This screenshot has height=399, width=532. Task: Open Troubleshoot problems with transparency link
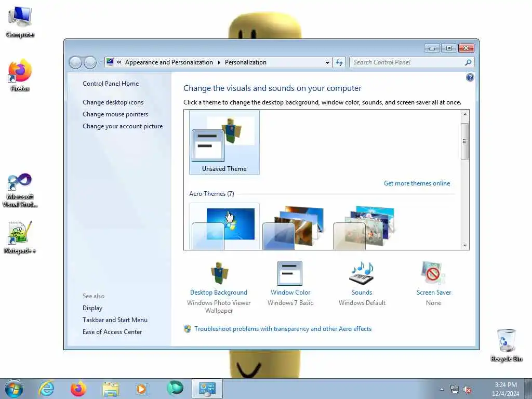(x=283, y=329)
